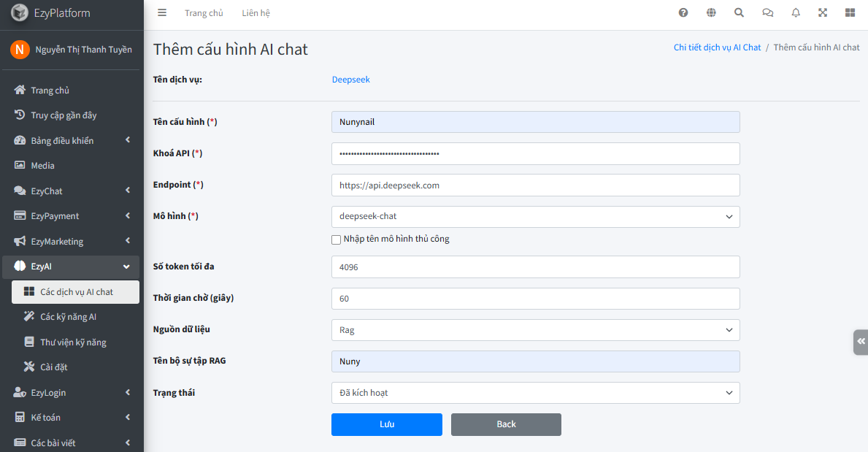Image resolution: width=868 pixels, height=452 pixels.
Task: Click the Các kỹ năng AI wand icon
Action: pyautogui.click(x=29, y=316)
